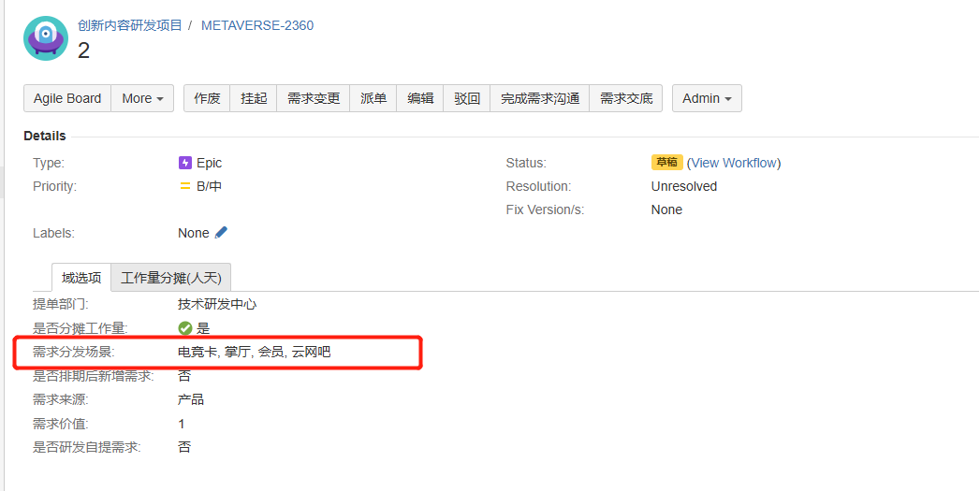Expand the More dropdown menu
This screenshot has width=980, height=491.
(142, 98)
